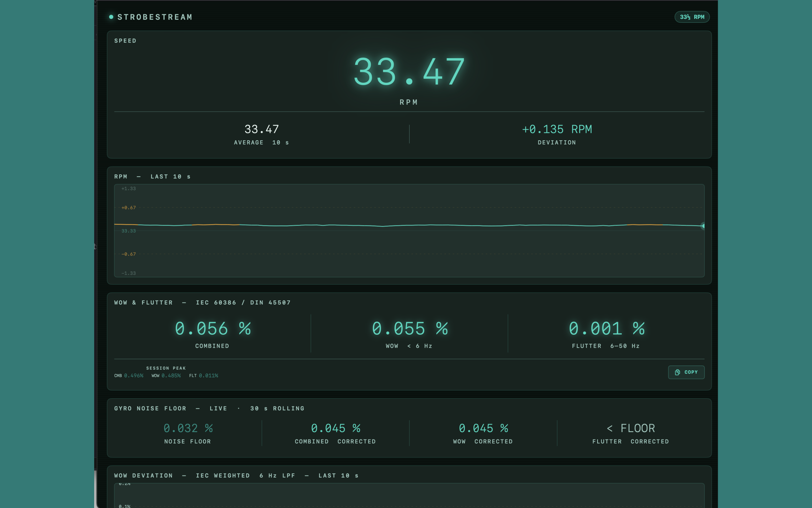
Task: Click the WOW DEVIATION chart heading
Action: click(237, 476)
